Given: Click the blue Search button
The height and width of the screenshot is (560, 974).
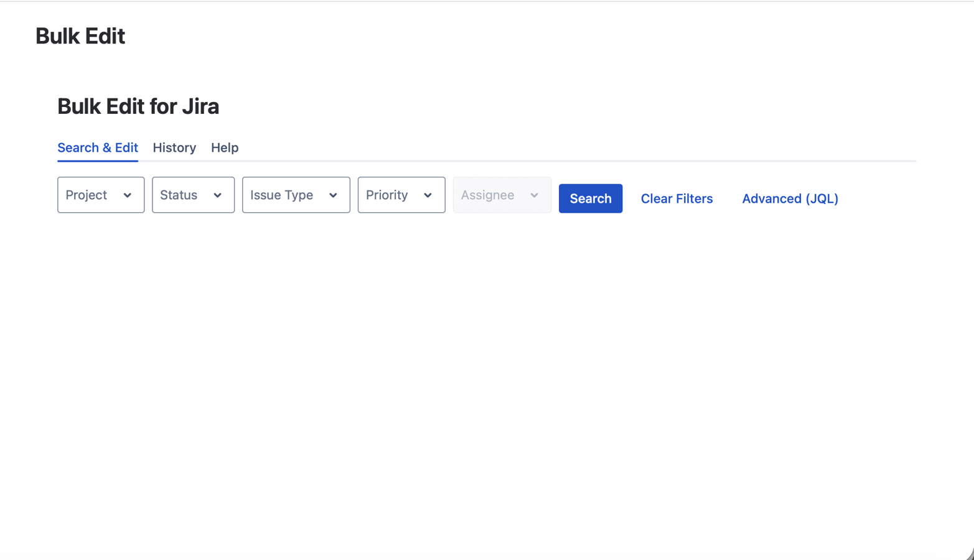Looking at the screenshot, I should coord(591,198).
